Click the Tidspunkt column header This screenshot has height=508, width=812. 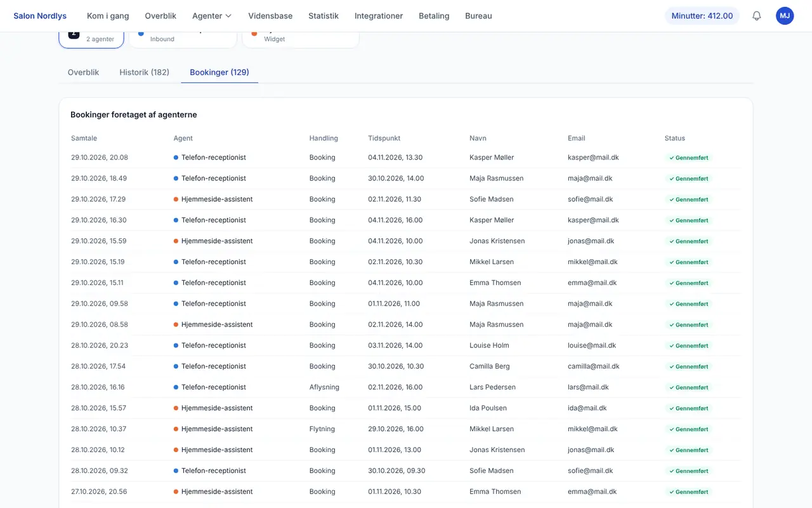tap(384, 138)
